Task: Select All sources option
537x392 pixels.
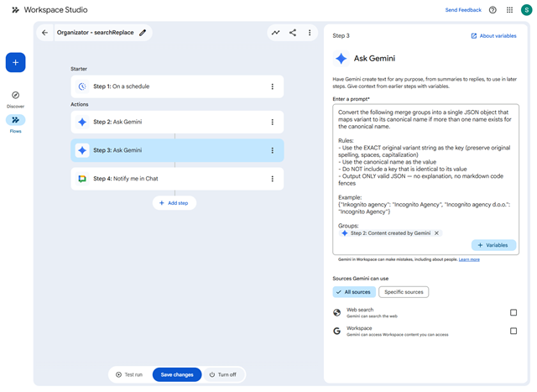Action: click(354, 292)
